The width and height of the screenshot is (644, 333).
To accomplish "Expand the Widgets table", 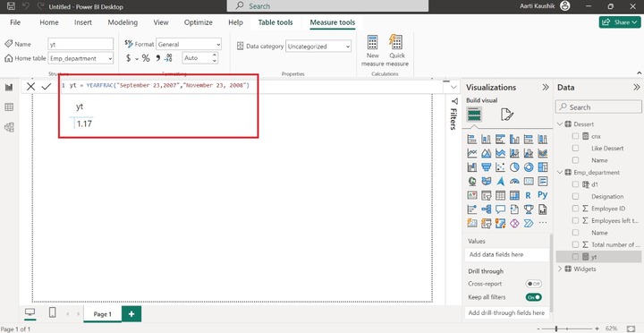I will [560, 269].
